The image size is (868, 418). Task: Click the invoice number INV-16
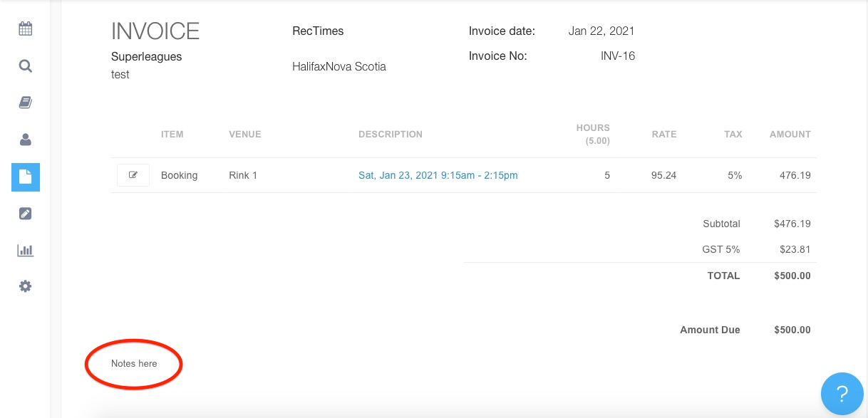[x=617, y=56]
